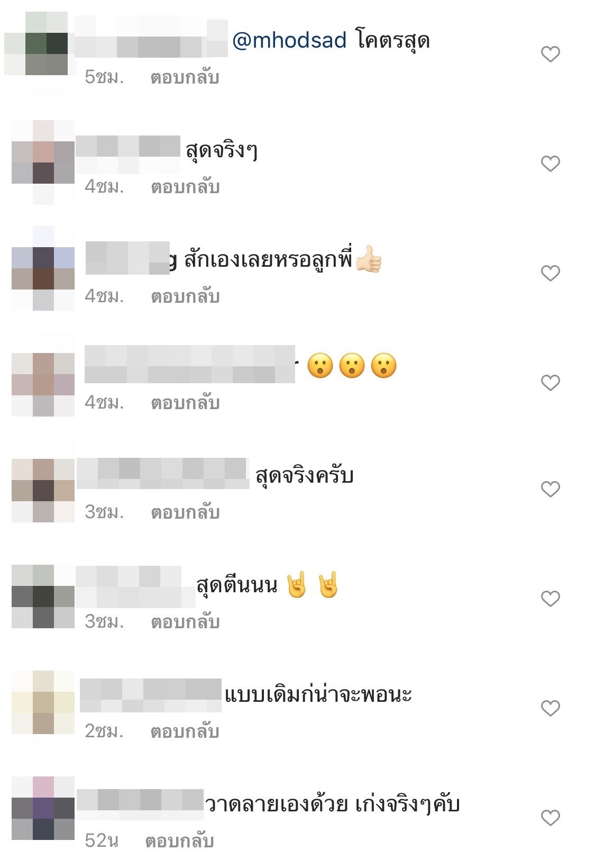Screen dimensions: 595x868
Task: Tap heart beside the surprised-face emoji comment
Action: tap(550, 383)
